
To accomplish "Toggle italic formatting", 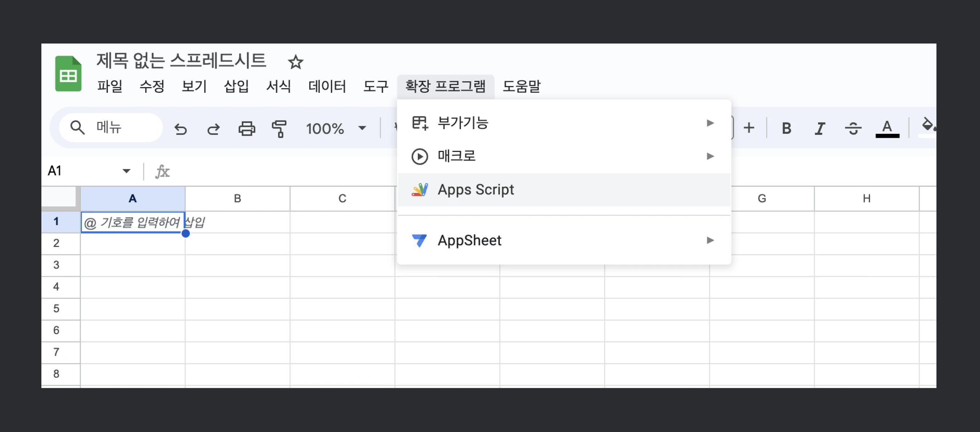I will (820, 128).
